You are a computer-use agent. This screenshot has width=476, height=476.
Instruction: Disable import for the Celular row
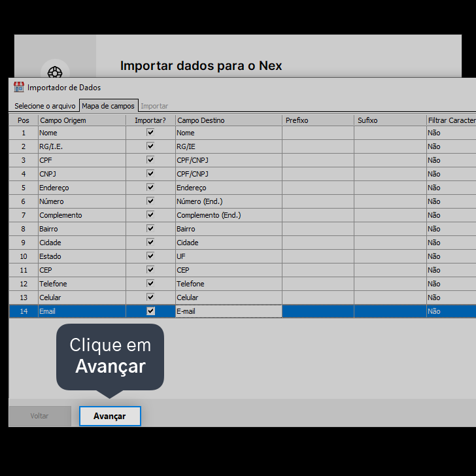coord(150,297)
